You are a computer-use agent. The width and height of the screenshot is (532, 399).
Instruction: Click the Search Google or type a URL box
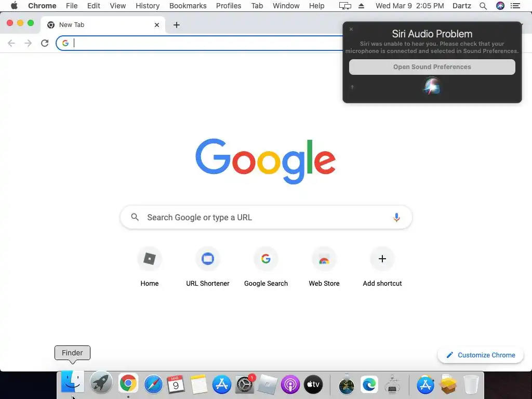tap(266, 217)
